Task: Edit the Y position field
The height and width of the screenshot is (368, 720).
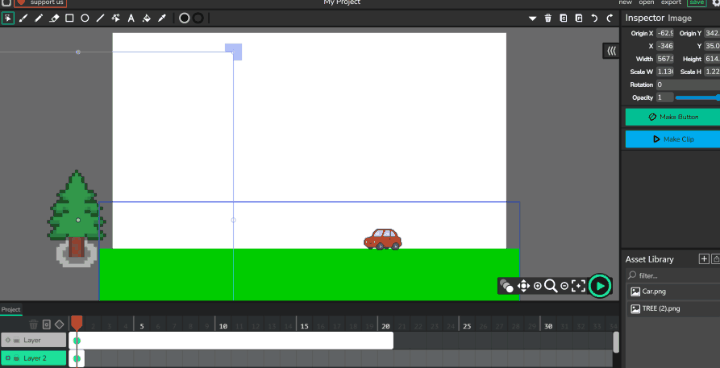Action: click(x=712, y=46)
